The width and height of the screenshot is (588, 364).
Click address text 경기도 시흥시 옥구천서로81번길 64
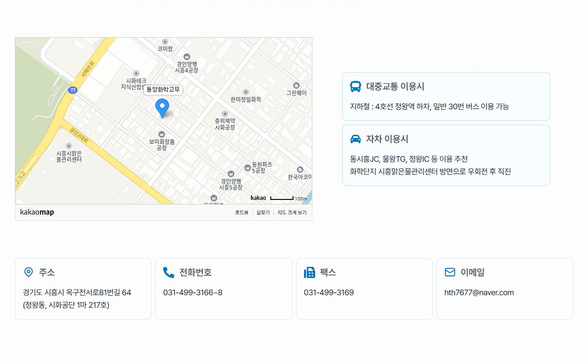click(77, 292)
